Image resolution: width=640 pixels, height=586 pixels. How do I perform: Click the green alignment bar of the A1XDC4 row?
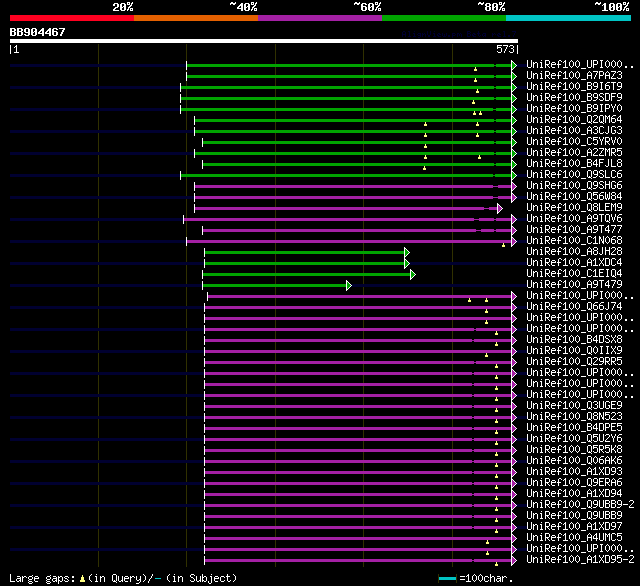coord(304,264)
